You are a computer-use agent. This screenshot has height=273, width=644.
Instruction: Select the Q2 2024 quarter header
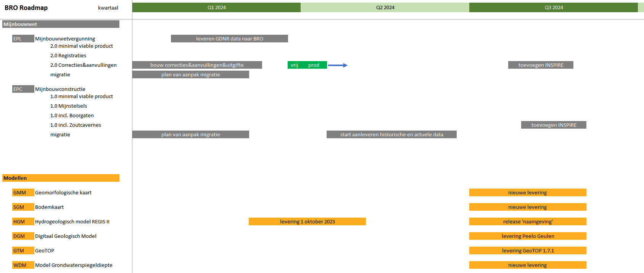pyautogui.click(x=385, y=8)
